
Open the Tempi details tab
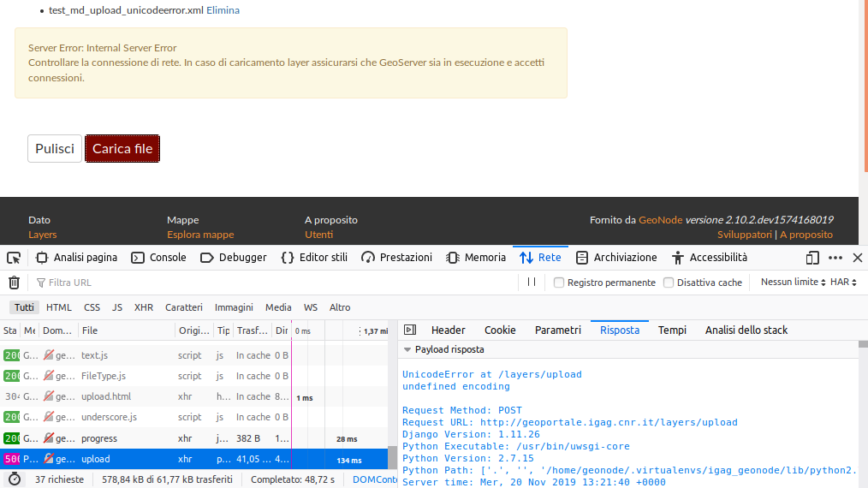(x=672, y=330)
